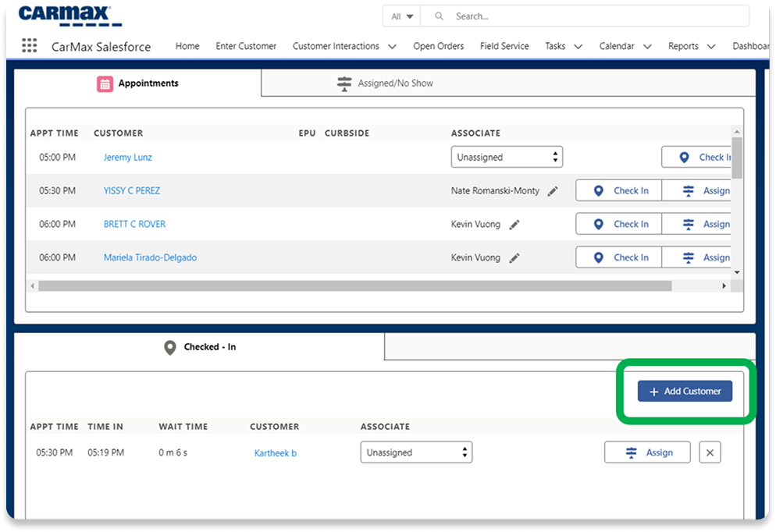
Task: Expand the Tasks menu chevron
Action: coord(578,47)
